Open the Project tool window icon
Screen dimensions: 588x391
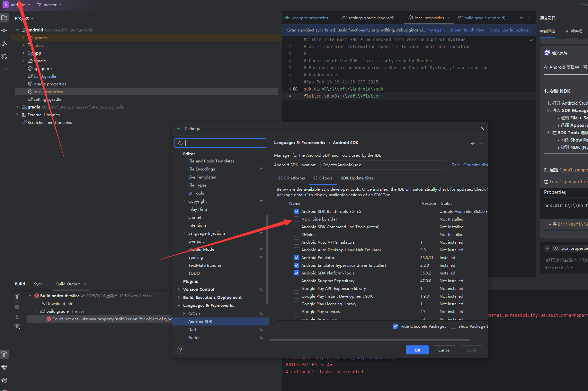pyautogui.click(x=4, y=18)
